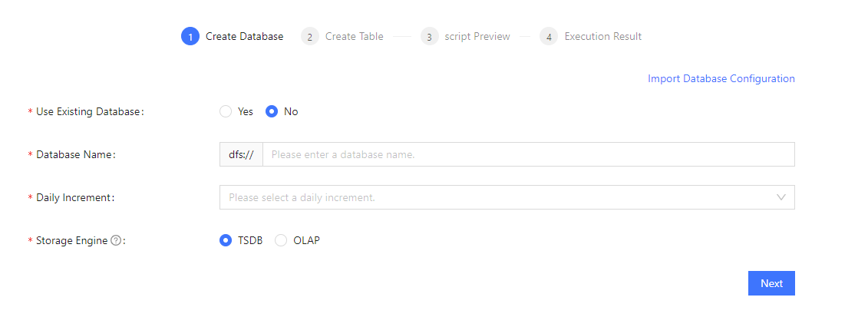Screen dimensions: 868x317
Task: Go to the script Preview step label
Action: pos(477,36)
